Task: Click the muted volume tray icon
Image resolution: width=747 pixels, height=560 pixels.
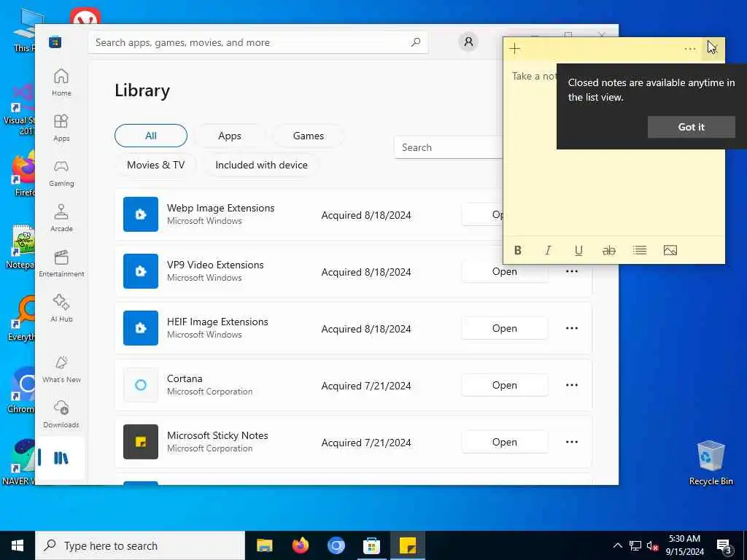Action: [x=652, y=545]
